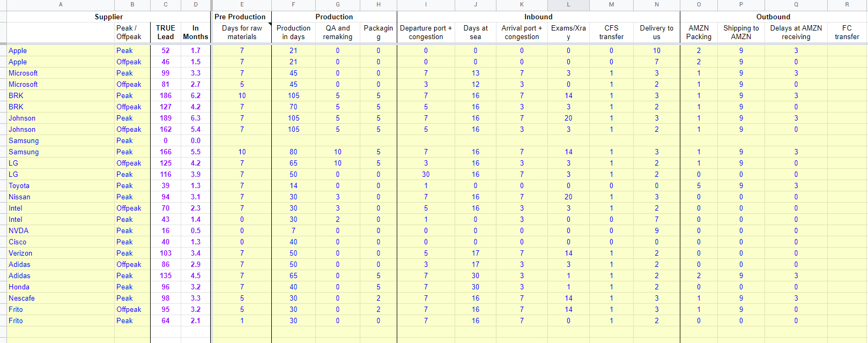Select the Nescafe supplier cell
This screenshot has height=343, width=868.
(61, 298)
